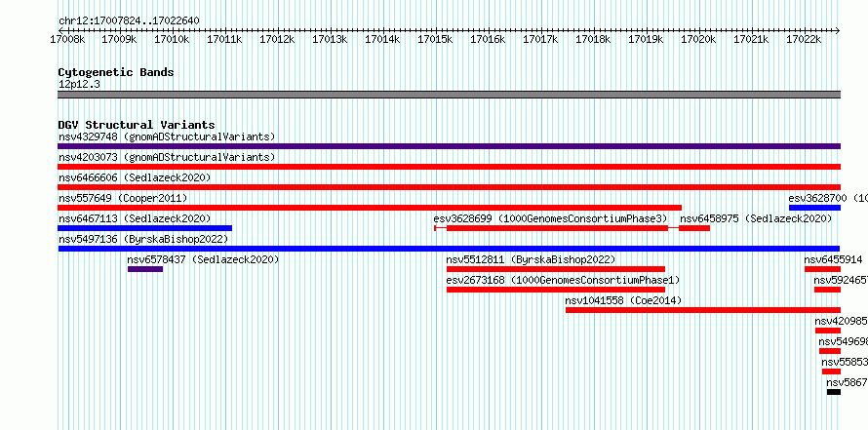Open the nsv6458975 Sedlazeck2020 label
The width and height of the screenshot is (868, 430).
(756, 218)
